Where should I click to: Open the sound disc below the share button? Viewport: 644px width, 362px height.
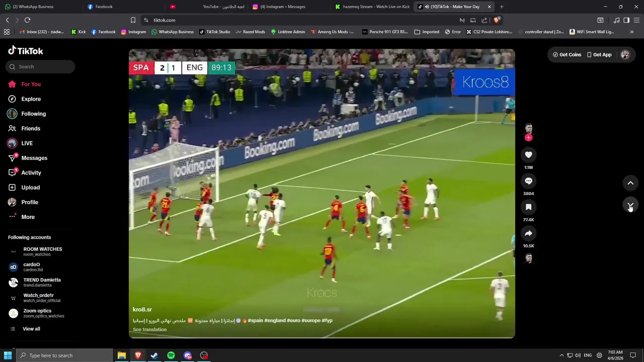(528, 258)
